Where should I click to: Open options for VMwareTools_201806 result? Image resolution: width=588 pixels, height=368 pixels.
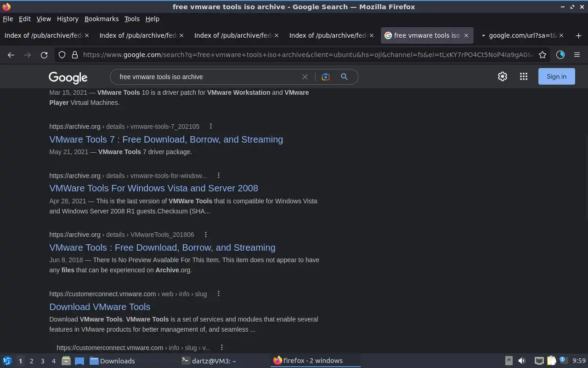pyautogui.click(x=206, y=235)
